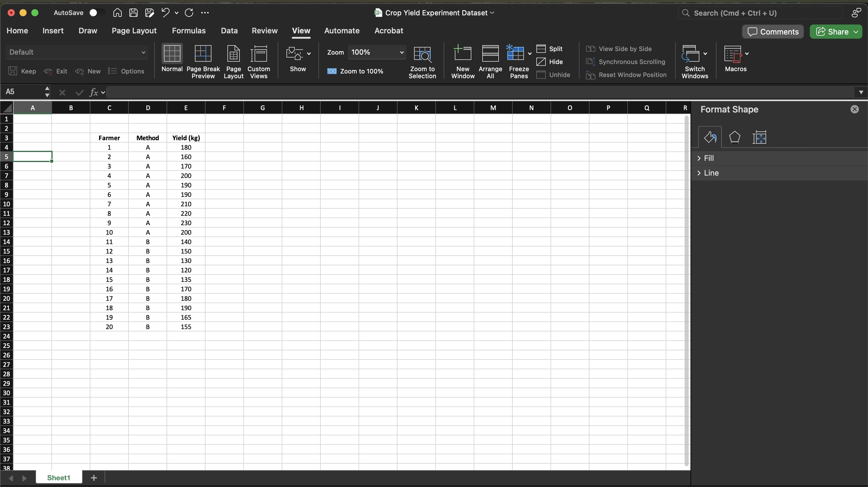Open the Zoom percentage dropdown
Viewport: 868px width, 487px height.
pos(401,52)
